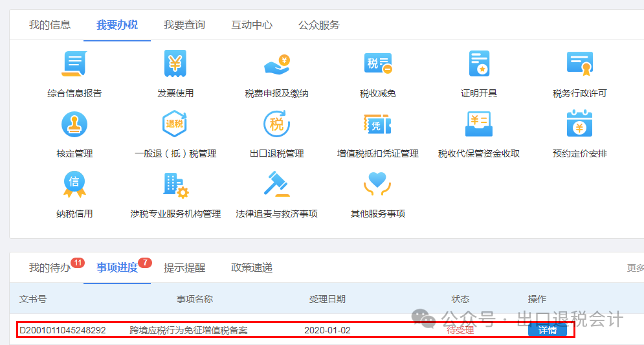Click the 综合信息报告 label

pos(74,94)
